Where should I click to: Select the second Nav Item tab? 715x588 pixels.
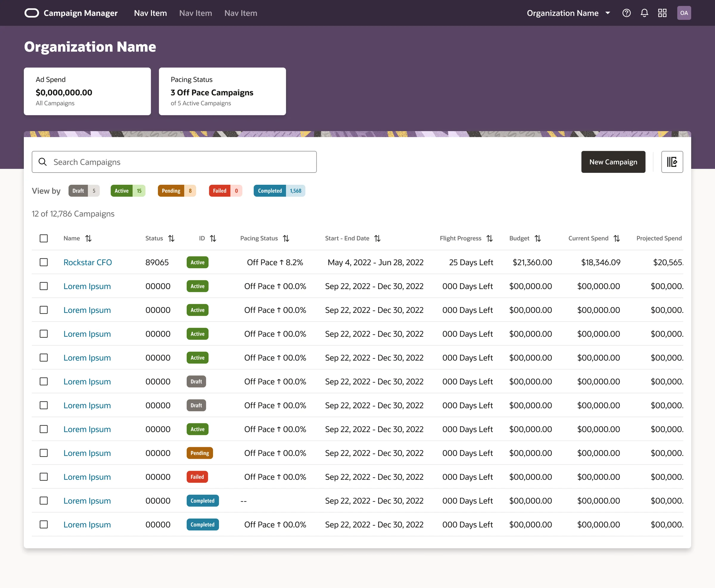196,13
